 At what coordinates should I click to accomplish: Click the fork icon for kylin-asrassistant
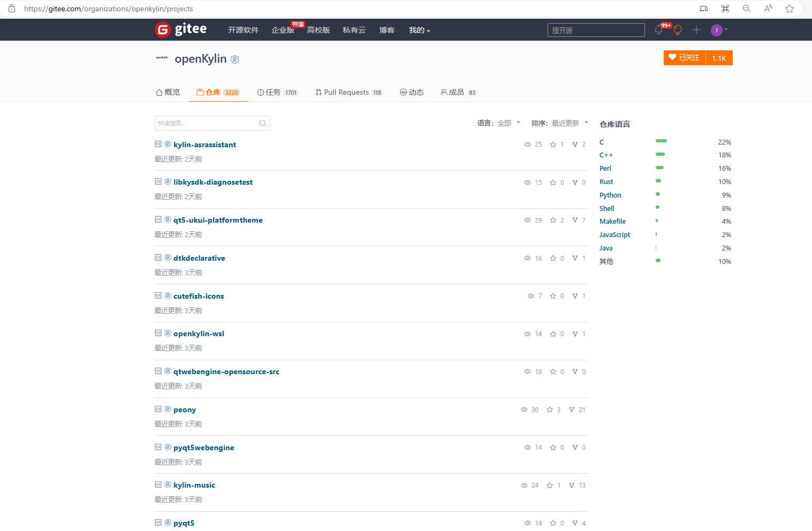pyautogui.click(x=575, y=145)
